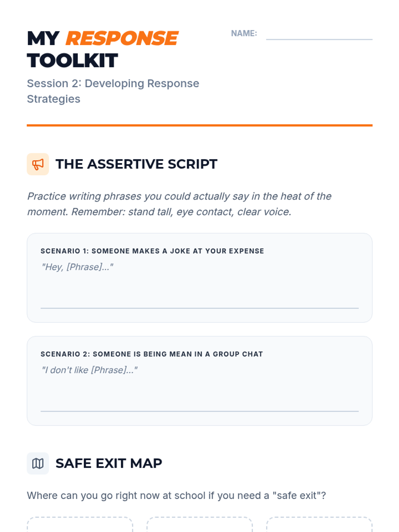The width and height of the screenshot is (399, 532).
Task: Click THE ASSERTIVE SCRIPT heading
Action: point(136,164)
